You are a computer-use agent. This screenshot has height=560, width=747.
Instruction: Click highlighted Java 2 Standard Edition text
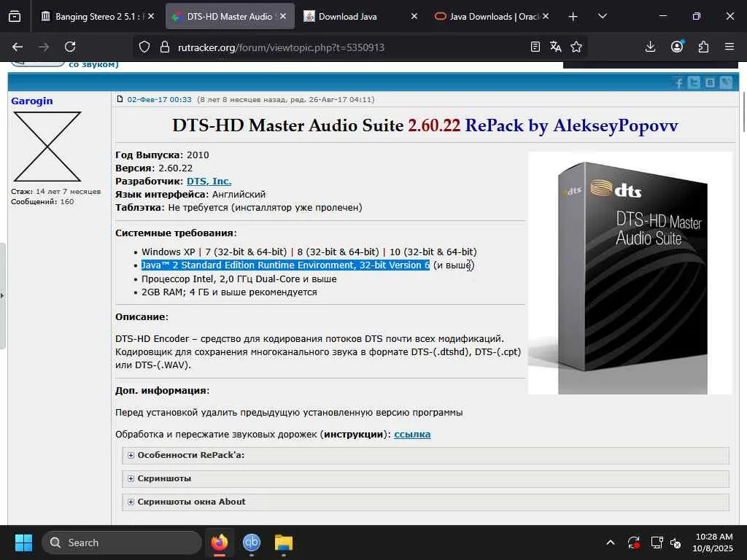point(285,265)
